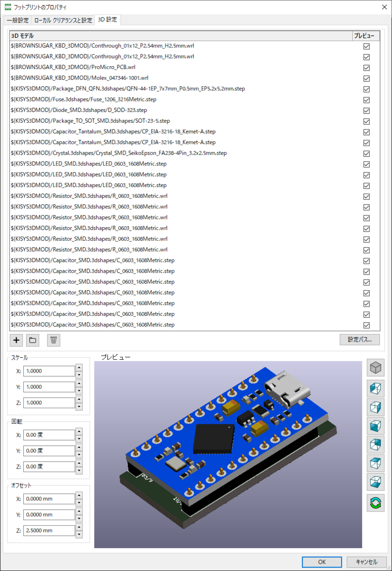The width and height of the screenshot is (392, 571).
Task: Reload the 3D model preview
Action: (x=375, y=502)
